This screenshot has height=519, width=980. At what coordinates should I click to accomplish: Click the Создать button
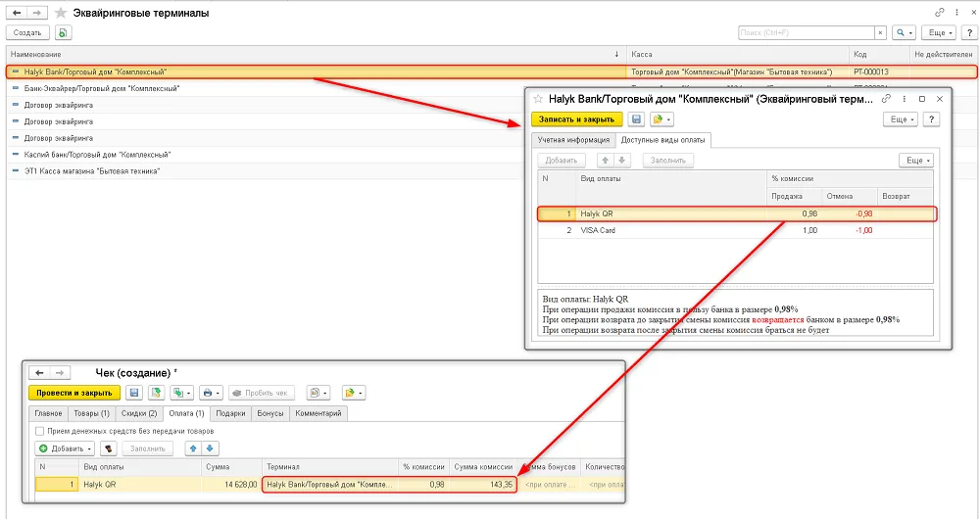pos(27,32)
